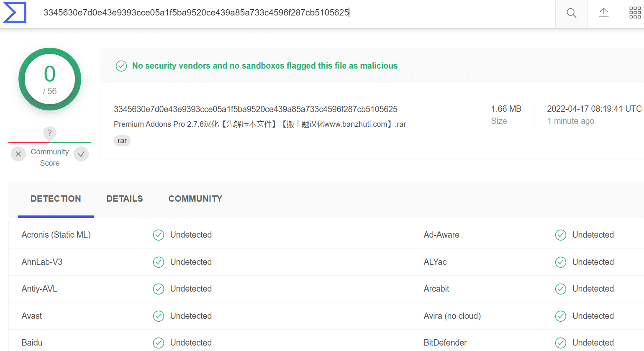Viewport: 644px width, 351px height.
Task: Click the Avast undetected check icon
Action: point(159,316)
